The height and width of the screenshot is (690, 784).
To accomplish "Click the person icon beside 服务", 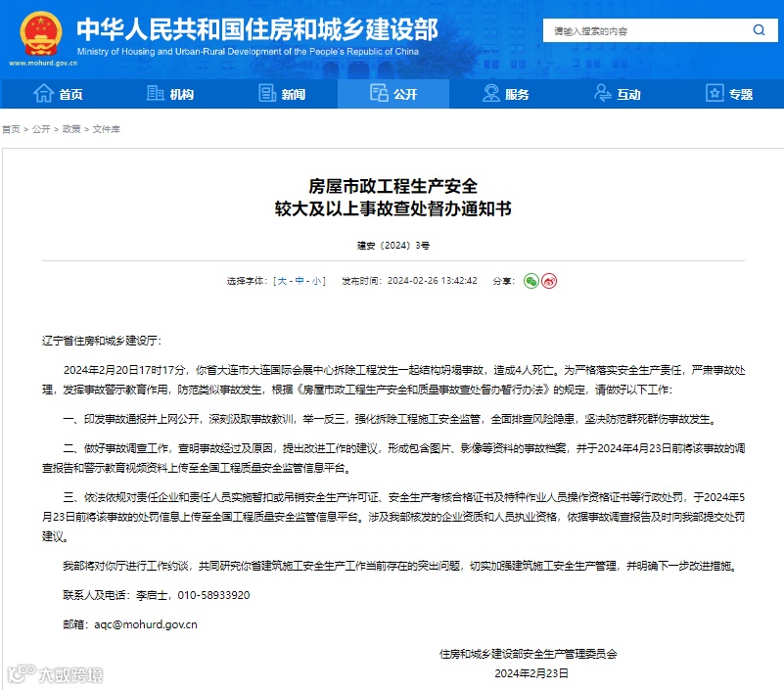I will [491, 93].
